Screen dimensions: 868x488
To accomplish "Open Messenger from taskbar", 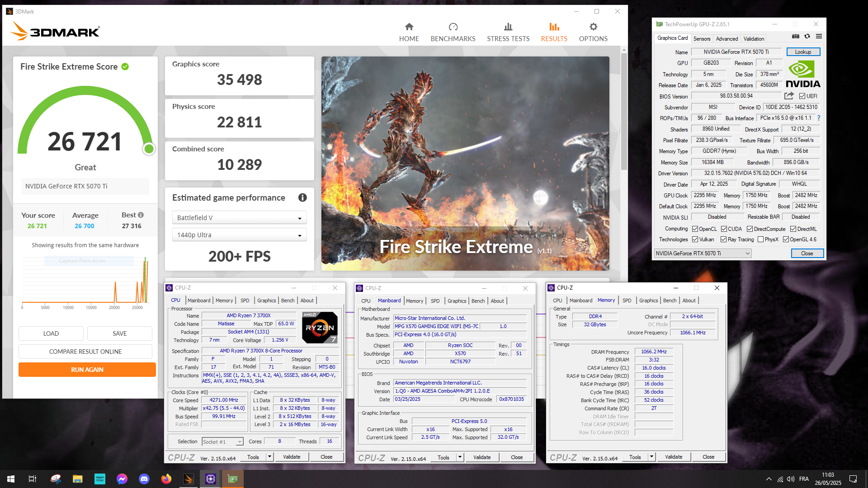I will pyautogui.click(x=122, y=479).
